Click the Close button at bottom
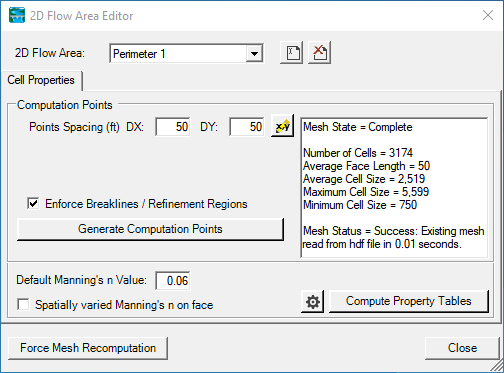Screen dimensions: 504x373 (x=462, y=348)
